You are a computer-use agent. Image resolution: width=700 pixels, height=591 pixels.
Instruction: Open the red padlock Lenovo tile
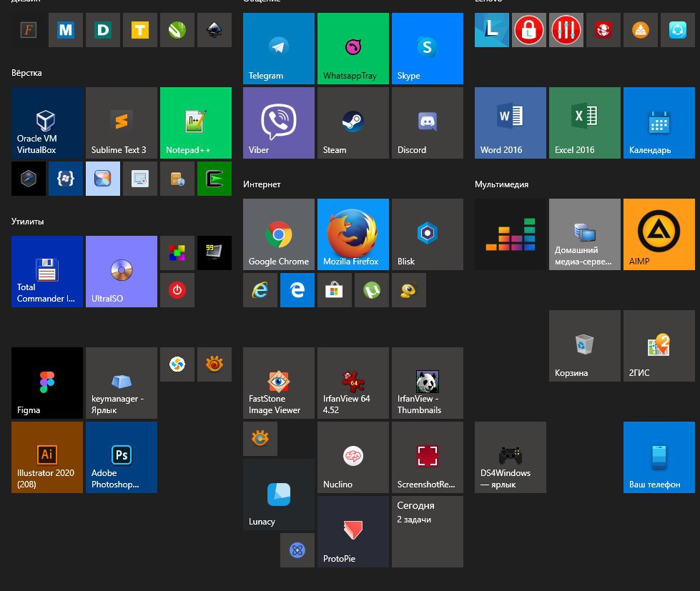click(x=529, y=30)
